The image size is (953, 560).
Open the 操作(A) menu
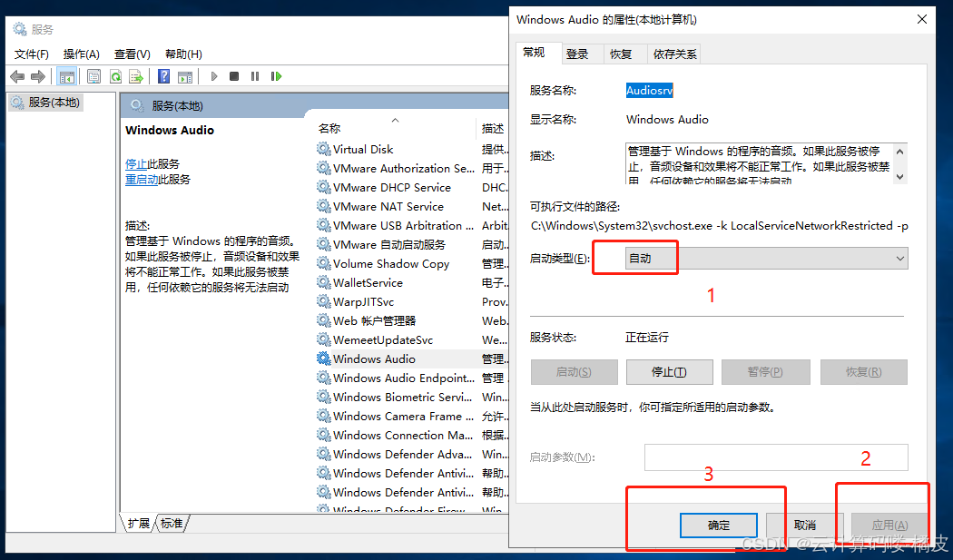[82, 54]
